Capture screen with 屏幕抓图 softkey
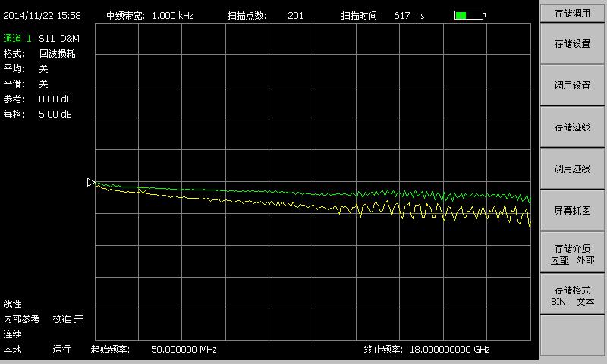 (x=572, y=210)
